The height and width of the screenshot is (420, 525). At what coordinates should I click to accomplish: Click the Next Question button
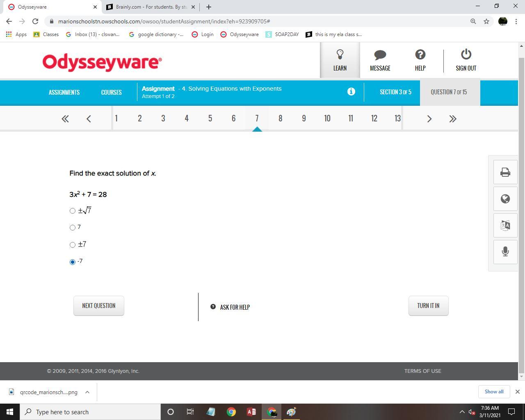[99, 306]
